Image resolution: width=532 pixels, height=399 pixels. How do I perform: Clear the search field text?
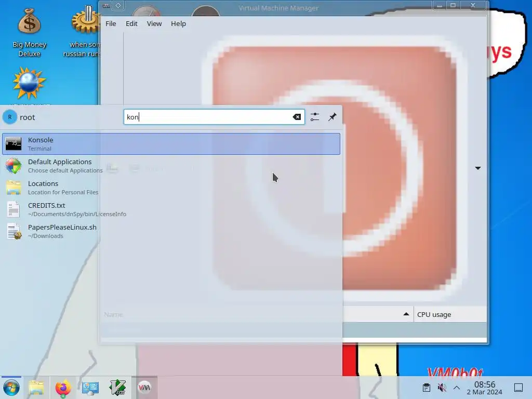(x=297, y=117)
